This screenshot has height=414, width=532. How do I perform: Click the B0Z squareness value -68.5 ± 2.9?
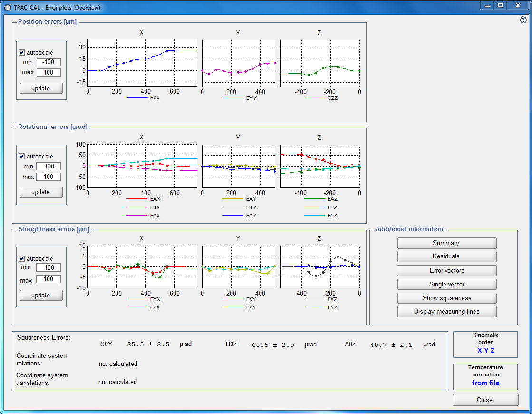pos(271,345)
